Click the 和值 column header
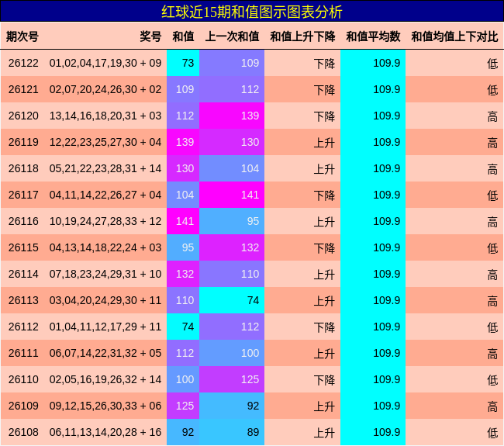The width and height of the screenshot is (504, 446). (x=183, y=36)
